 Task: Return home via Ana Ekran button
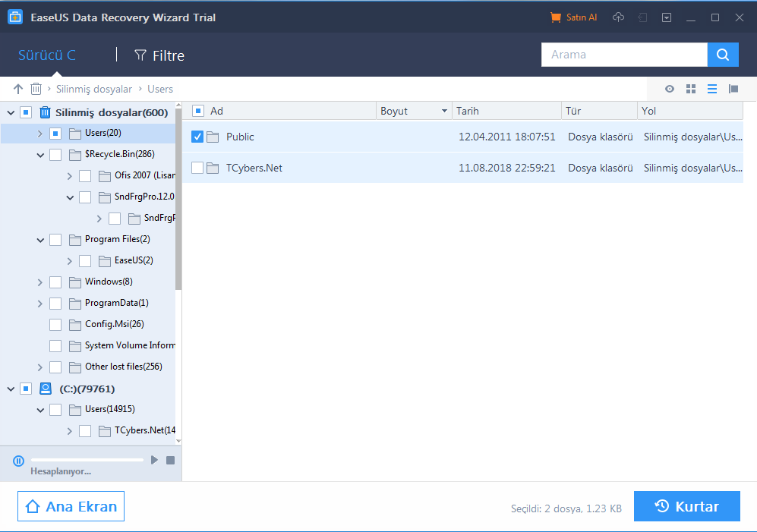pos(71,506)
